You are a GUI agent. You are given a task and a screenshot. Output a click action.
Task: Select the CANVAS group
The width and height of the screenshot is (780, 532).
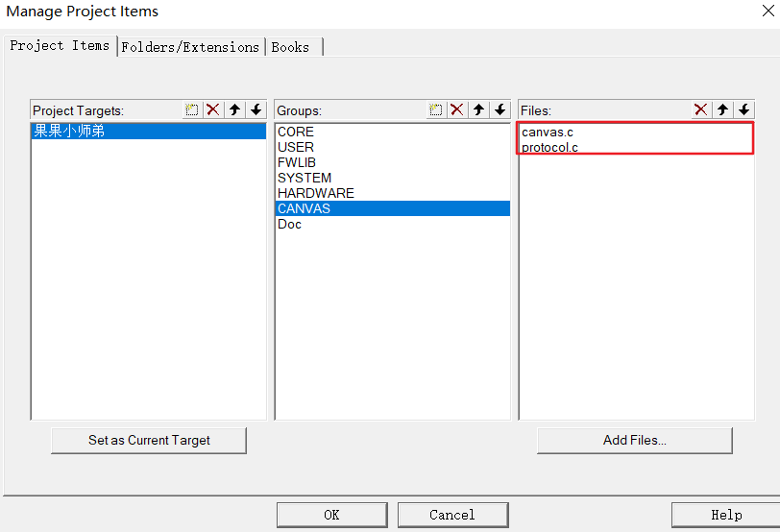coord(392,208)
